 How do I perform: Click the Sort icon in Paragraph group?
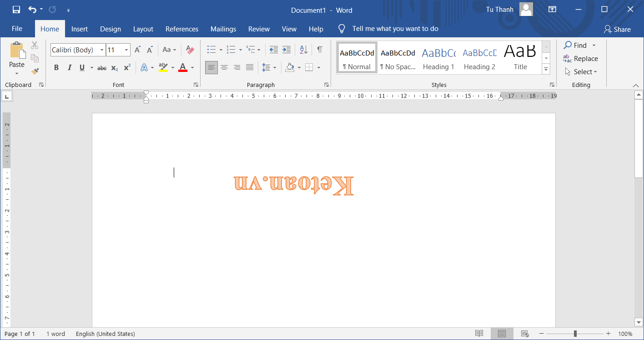[x=303, y=50]
